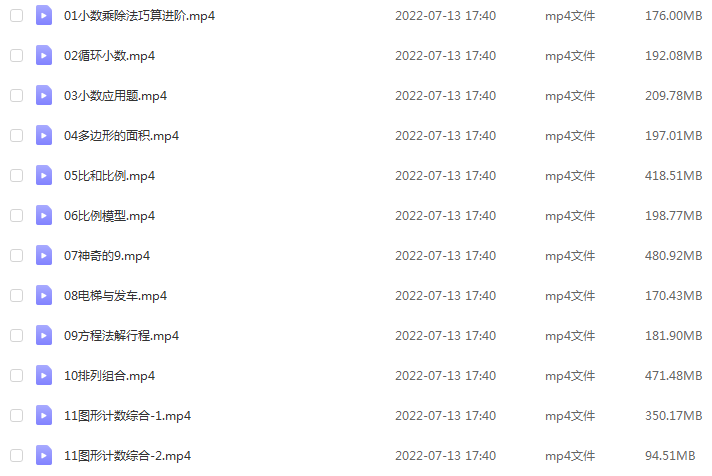The height and width of the screenshot is (476, 712).
Task: Select the video icon next to 04多边形的面积.mp4
Action: [44, 135]
